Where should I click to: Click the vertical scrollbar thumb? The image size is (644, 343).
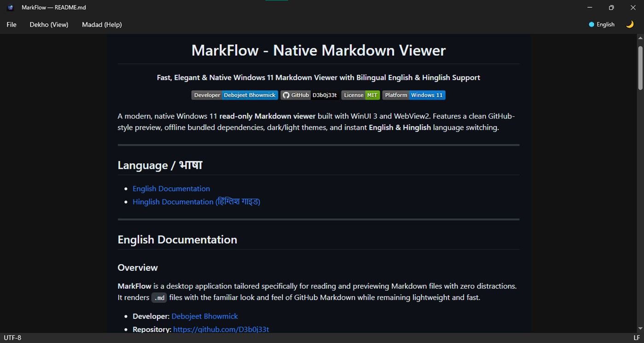pyautogui.click(x=640, y=68)
